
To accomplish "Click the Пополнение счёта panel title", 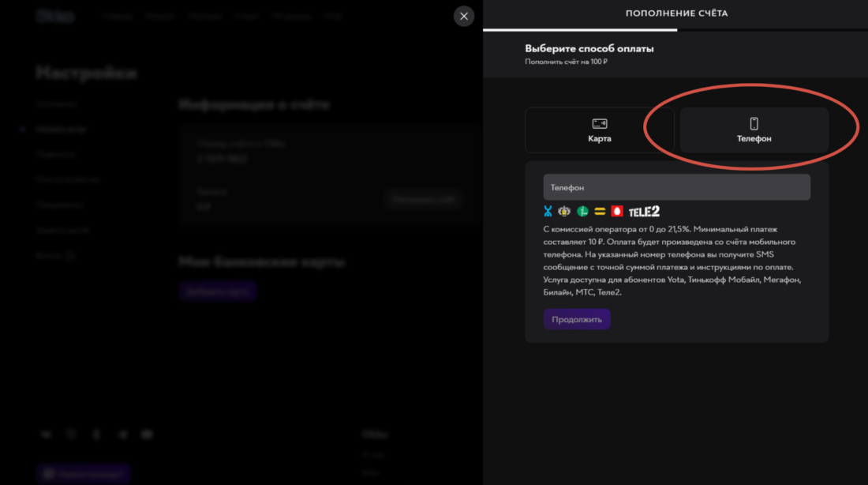I will pyautogui.click(x=676, y=13).
